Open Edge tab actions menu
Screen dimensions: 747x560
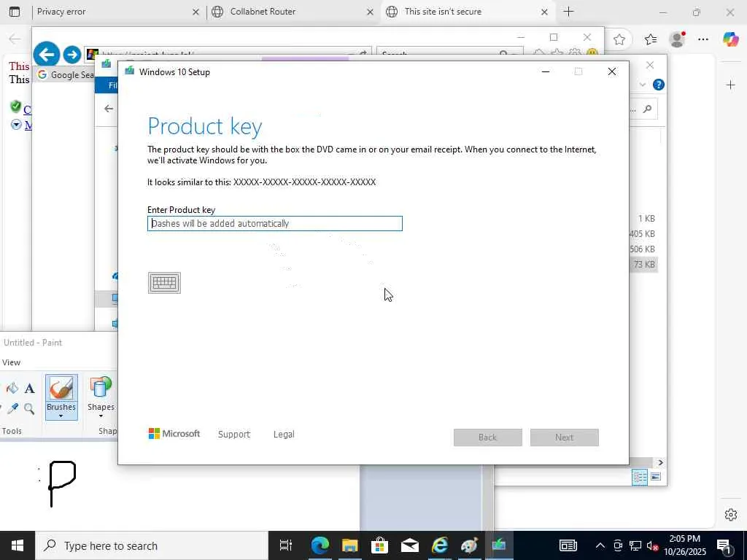click(15, 12)
